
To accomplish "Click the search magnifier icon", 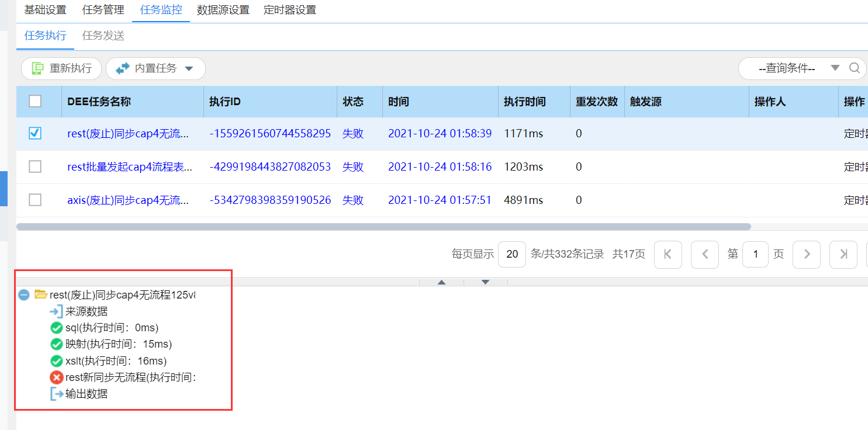I will point(854,68).
